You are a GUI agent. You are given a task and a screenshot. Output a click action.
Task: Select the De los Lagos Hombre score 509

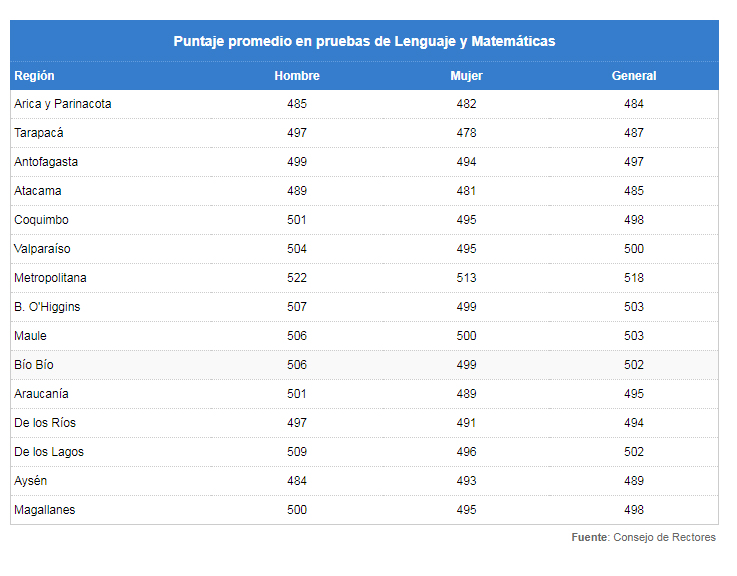(x=297, y=452)
